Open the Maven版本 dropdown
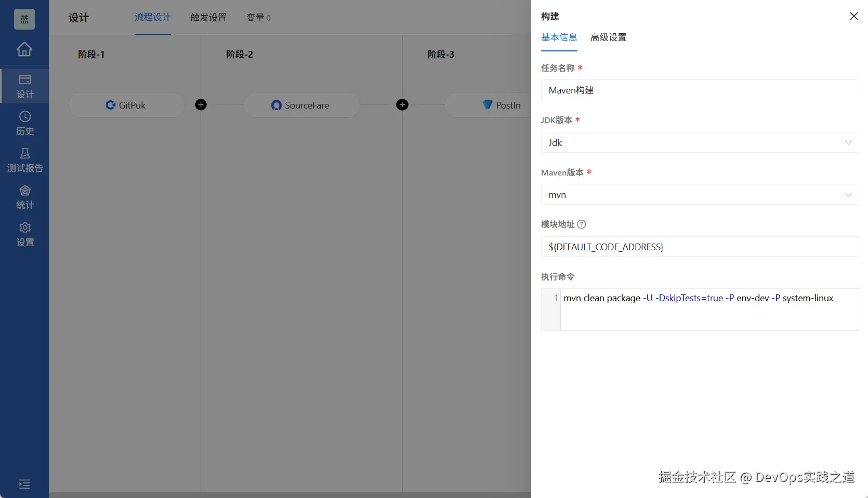Screen dimensions: 868x498 pos(700,195)
